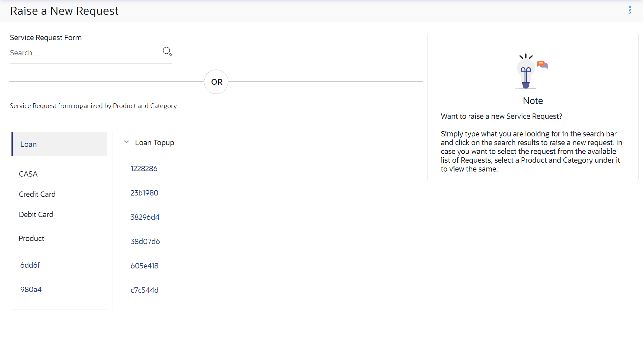Open the 6dd6f product item
This screenshot has height=338, width=644.
coord(30,265)
